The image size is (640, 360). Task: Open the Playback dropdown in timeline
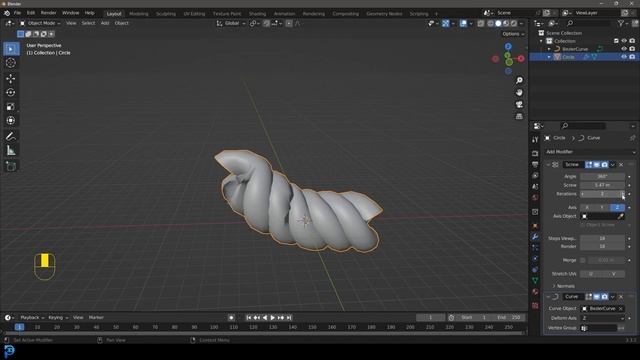tap(32, 318)
